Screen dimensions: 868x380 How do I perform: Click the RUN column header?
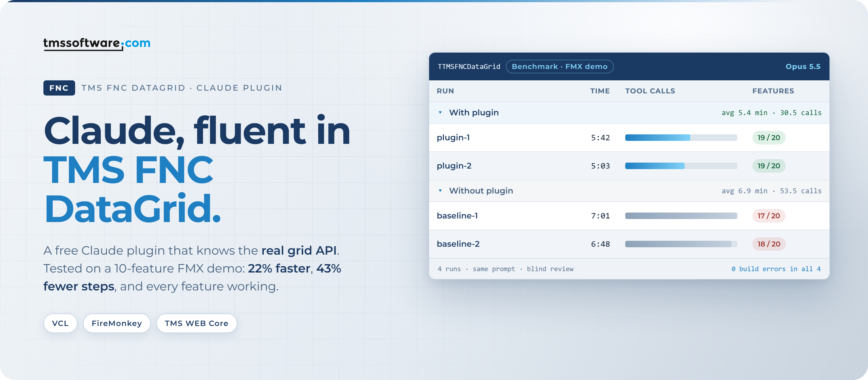[x=445, y=91]
